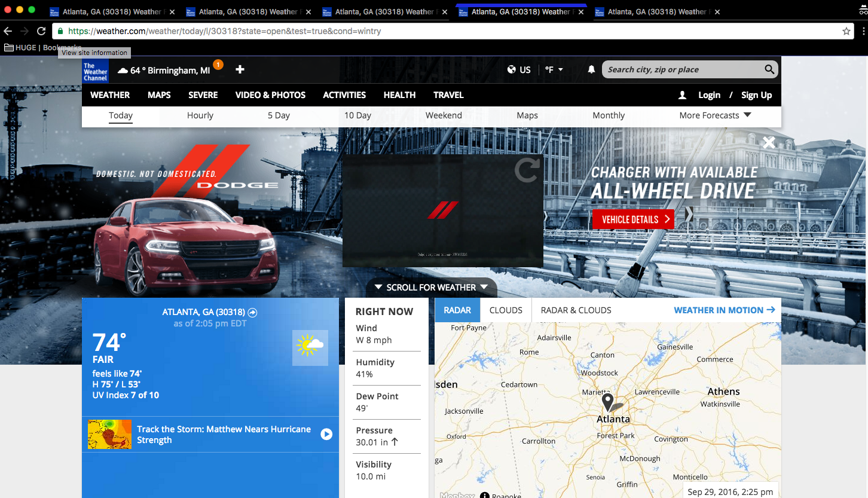Open the HEALTH menu

tap(399, 95)
